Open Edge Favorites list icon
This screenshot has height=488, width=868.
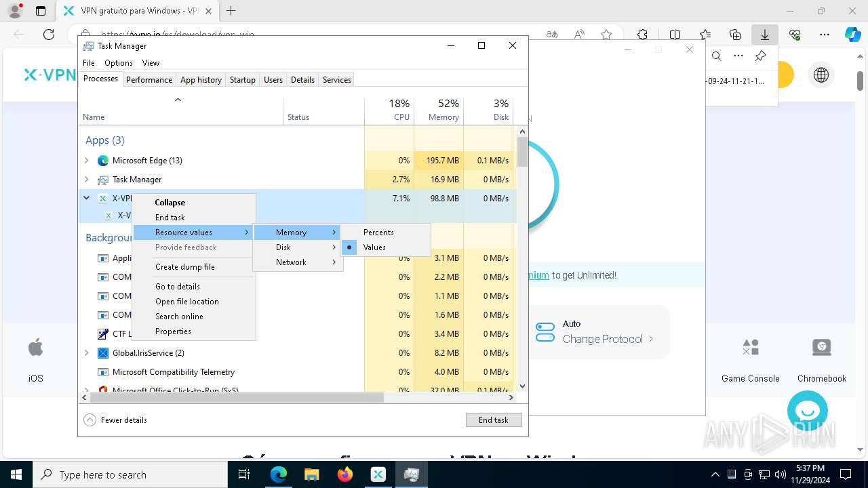coord(705,35)
